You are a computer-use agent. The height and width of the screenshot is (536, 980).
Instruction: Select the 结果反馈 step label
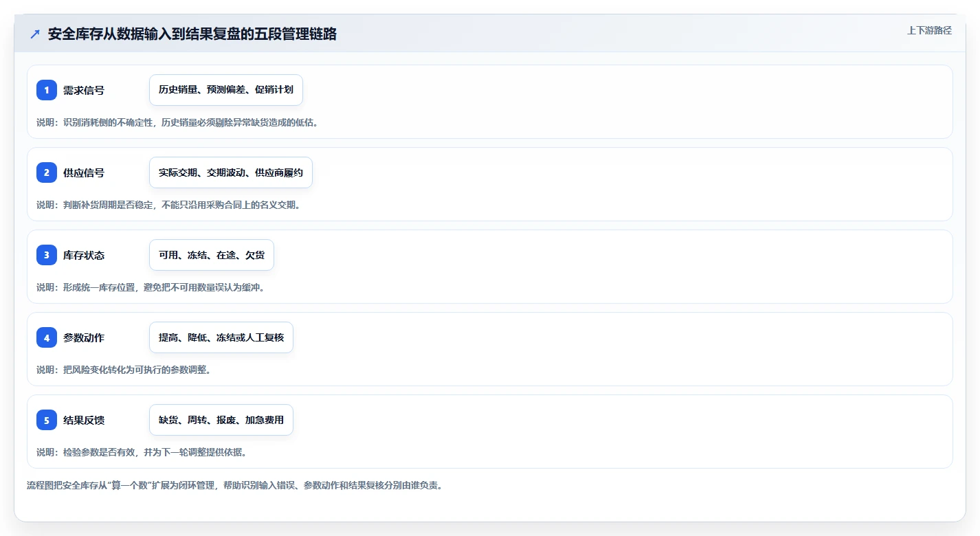(84, 420)
